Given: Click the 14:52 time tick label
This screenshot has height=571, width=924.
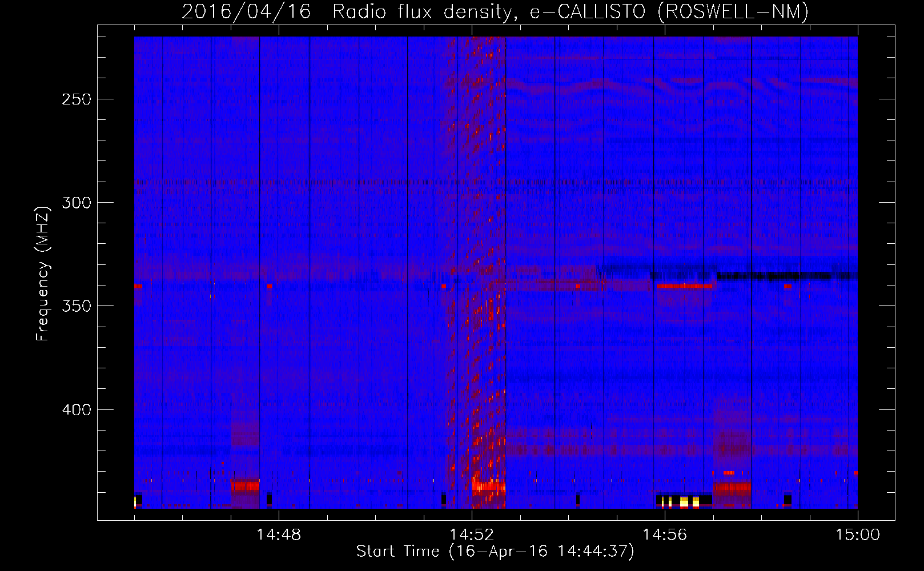Looking at the screenshot, I should point(472,535).
